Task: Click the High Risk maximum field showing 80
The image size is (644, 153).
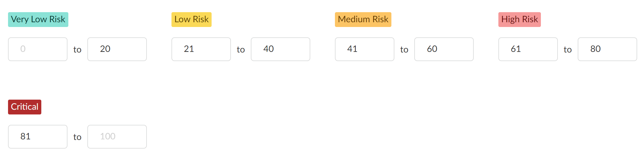Action: 607,49
